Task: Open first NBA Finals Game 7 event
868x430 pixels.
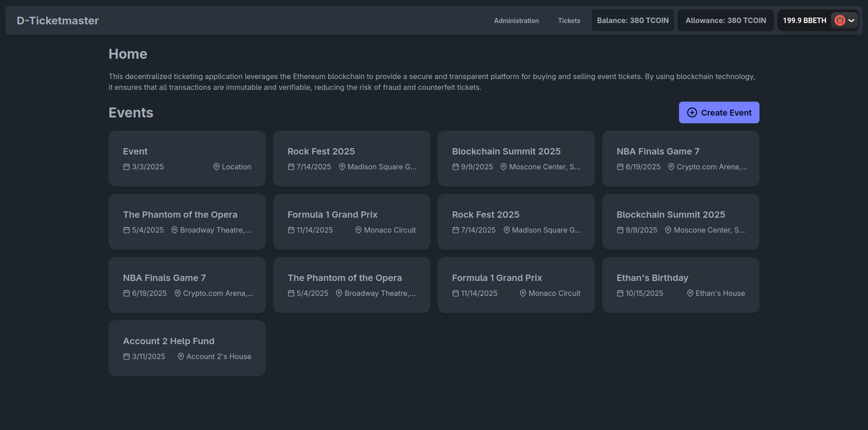Action: [x=680, y=158]
